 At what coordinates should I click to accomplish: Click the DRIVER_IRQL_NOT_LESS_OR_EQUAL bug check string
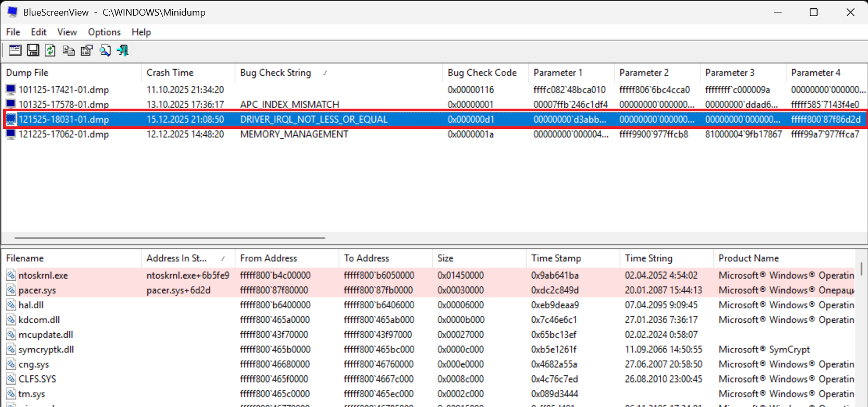(x=314, y=119)
